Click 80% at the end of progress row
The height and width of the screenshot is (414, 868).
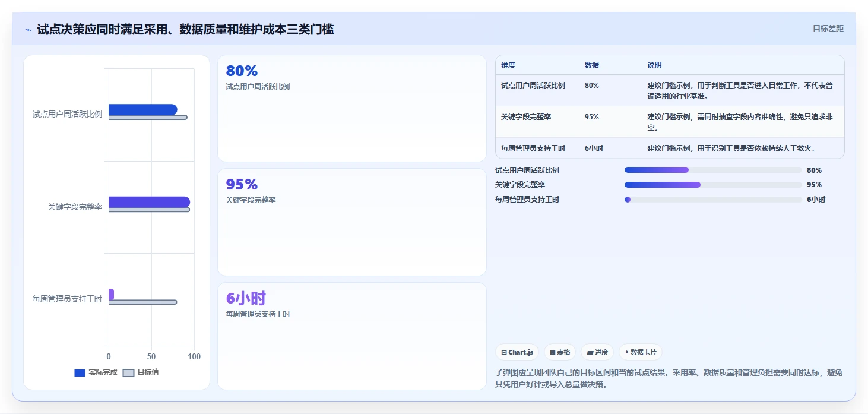pyautogui.click(x=814, y=170)
